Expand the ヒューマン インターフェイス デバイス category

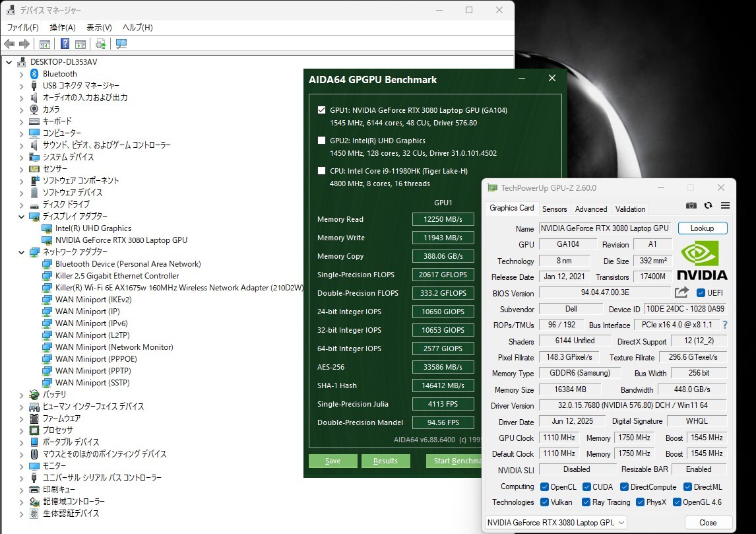pos(21,407)
